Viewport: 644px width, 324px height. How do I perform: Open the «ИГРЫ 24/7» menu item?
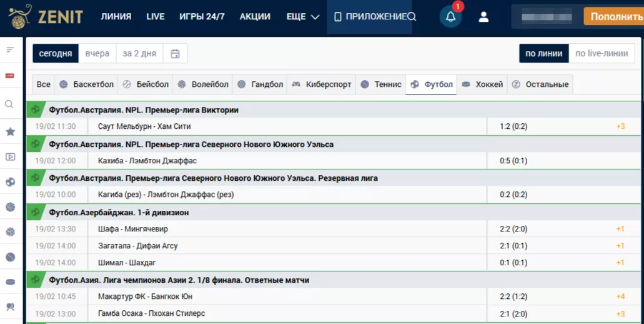coord(202,17)
